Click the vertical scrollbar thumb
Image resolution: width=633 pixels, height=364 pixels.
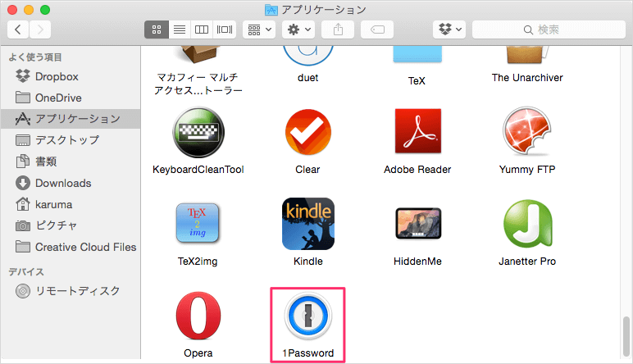pyautogui.click(x=626, y=336)
